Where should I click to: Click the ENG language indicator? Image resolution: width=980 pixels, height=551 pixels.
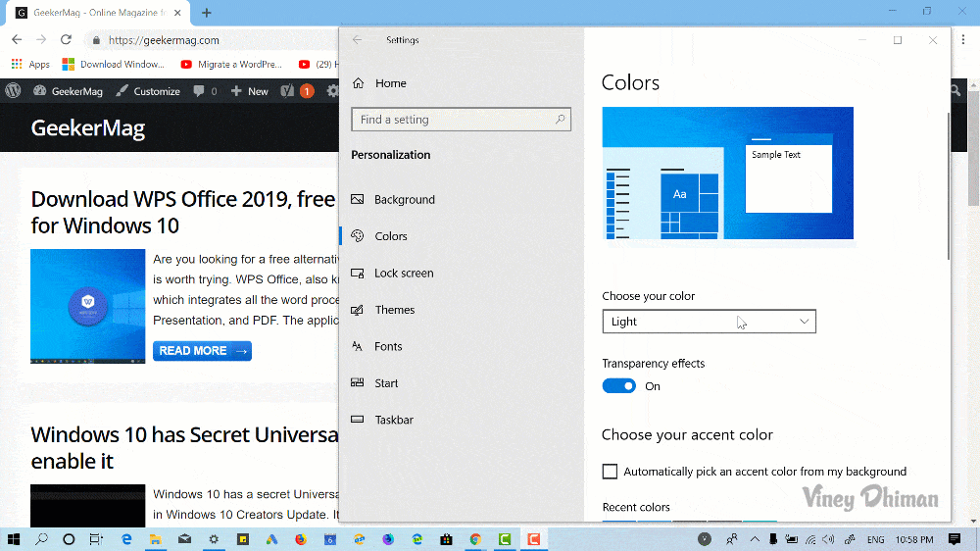(x=875, y=539)
